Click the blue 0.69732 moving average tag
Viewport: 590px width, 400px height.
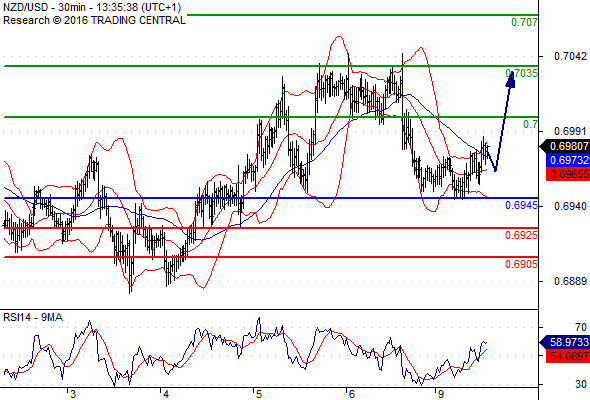pos(568,160)
